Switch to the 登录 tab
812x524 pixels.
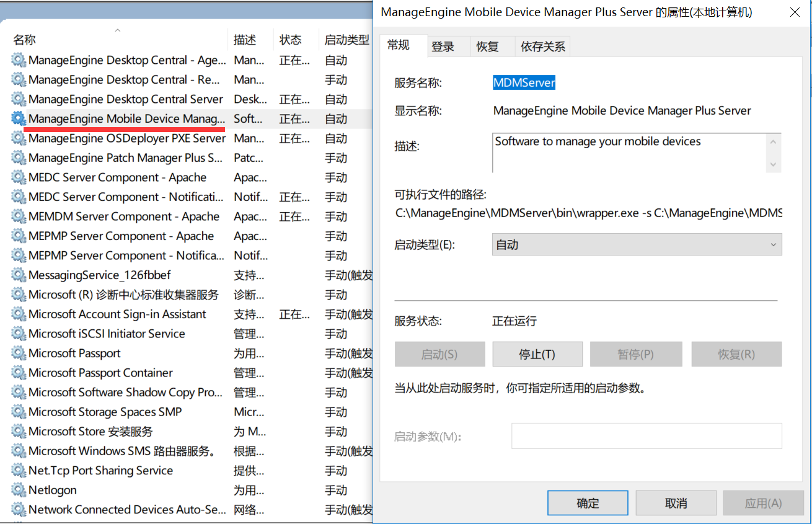(443, 47)
